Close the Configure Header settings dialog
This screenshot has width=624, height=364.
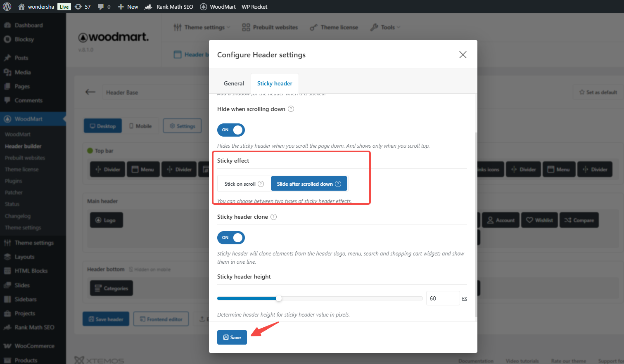point(463,55)
